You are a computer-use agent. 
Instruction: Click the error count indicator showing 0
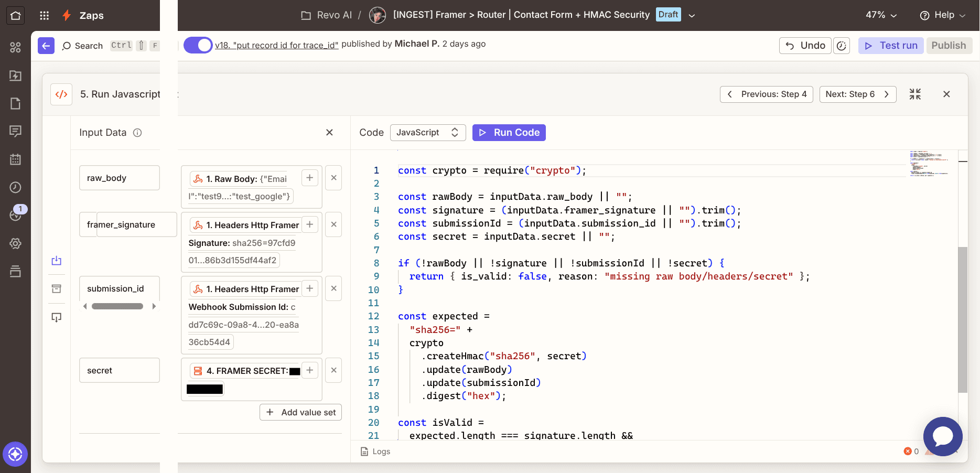pyautogui.click(x=911, y=451)
